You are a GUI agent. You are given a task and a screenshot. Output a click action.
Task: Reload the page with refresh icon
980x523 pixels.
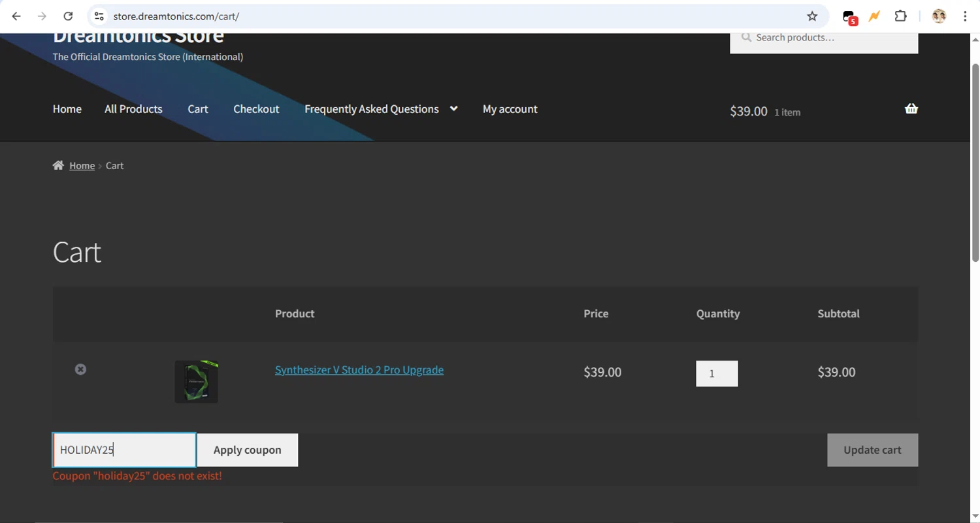coord(68,16)
